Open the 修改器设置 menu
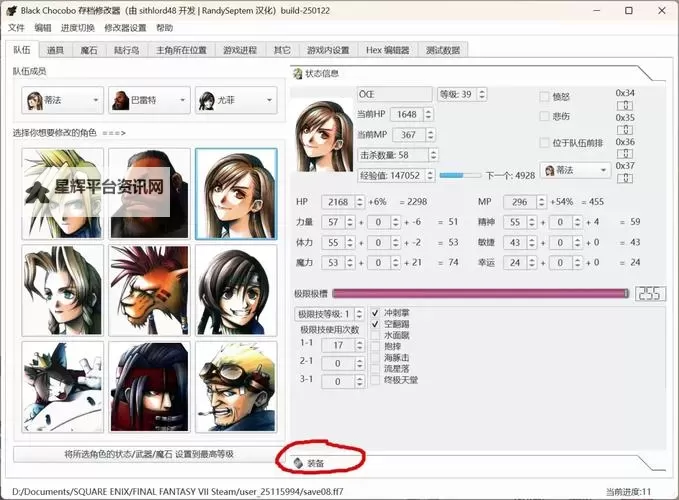Screen dimensions: 679x500 [125, 28]
